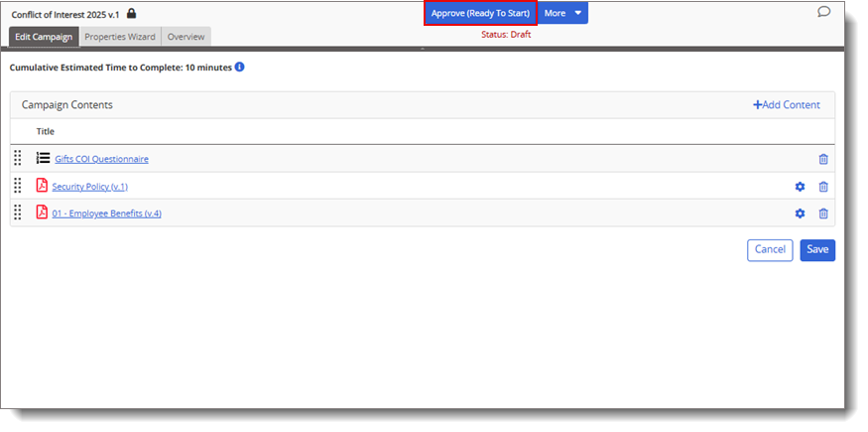
Task: Click drag handle of Security Policy row
Action: pos(18,186)
